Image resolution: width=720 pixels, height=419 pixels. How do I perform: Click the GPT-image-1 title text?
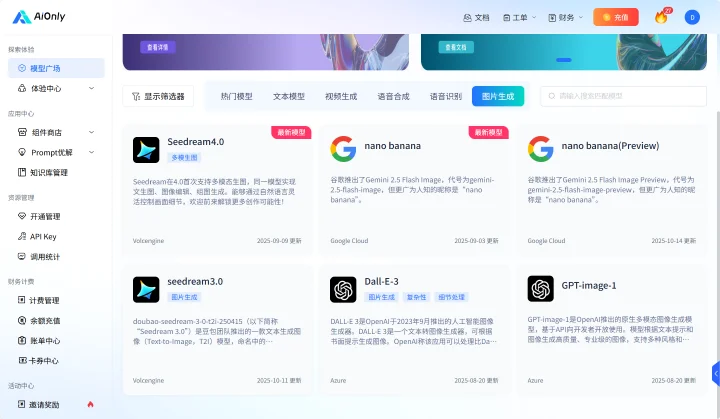point(589,285)
